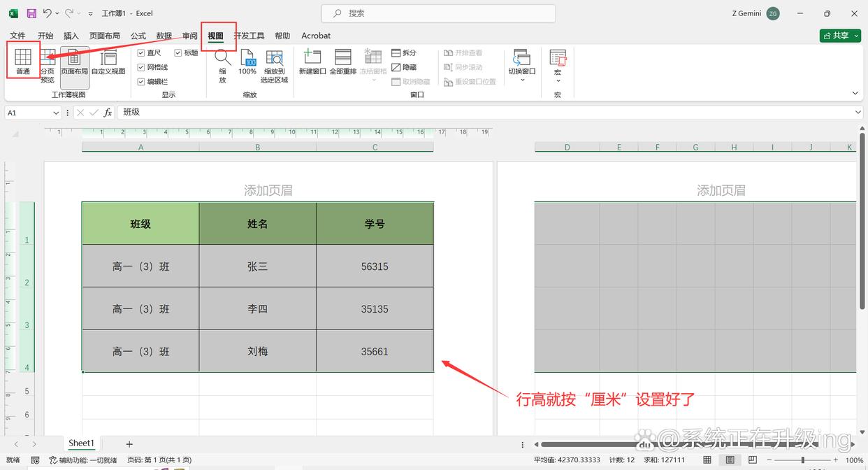Set zoom to 100% in ribbon

click(x=247, y=63)
